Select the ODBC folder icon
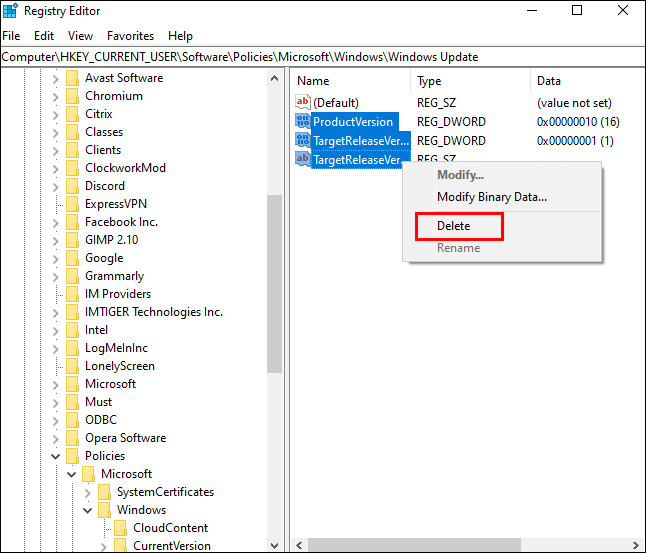The height and width of the screenshot is (553, 646). coord(73,420)
